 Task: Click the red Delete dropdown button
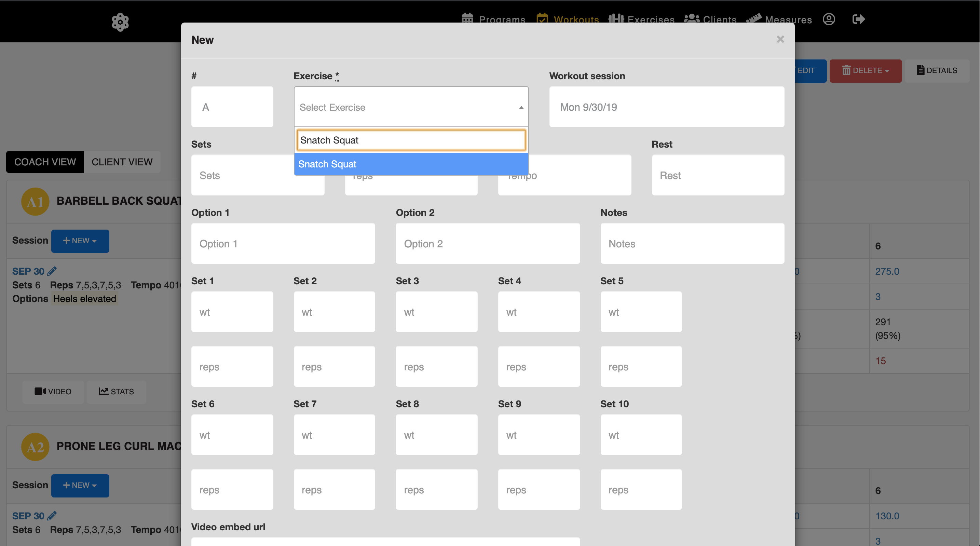pyautogui.click(x=866, y=71)
